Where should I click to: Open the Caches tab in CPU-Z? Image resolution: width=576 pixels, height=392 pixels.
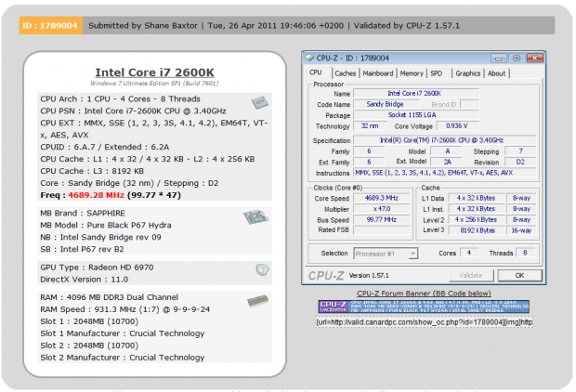(x=345, y=73)
